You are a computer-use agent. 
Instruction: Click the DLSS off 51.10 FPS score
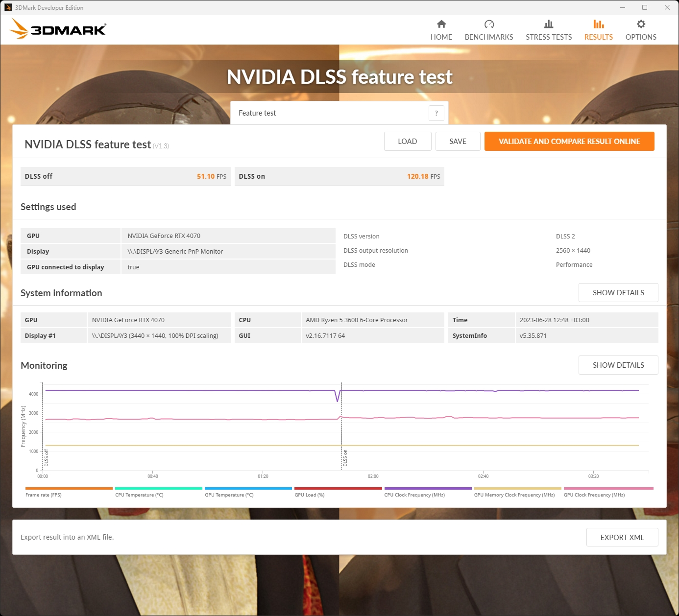(212, 177)
